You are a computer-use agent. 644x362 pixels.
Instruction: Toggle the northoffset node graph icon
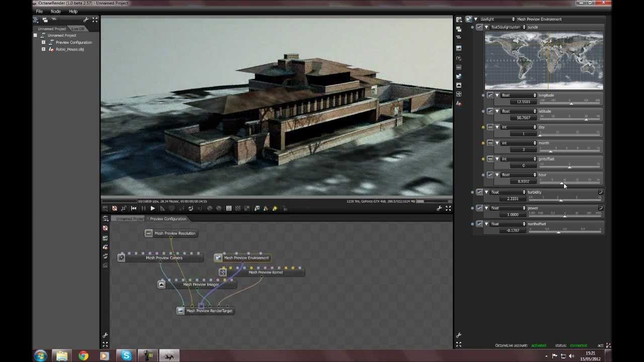tap(479, 224)
